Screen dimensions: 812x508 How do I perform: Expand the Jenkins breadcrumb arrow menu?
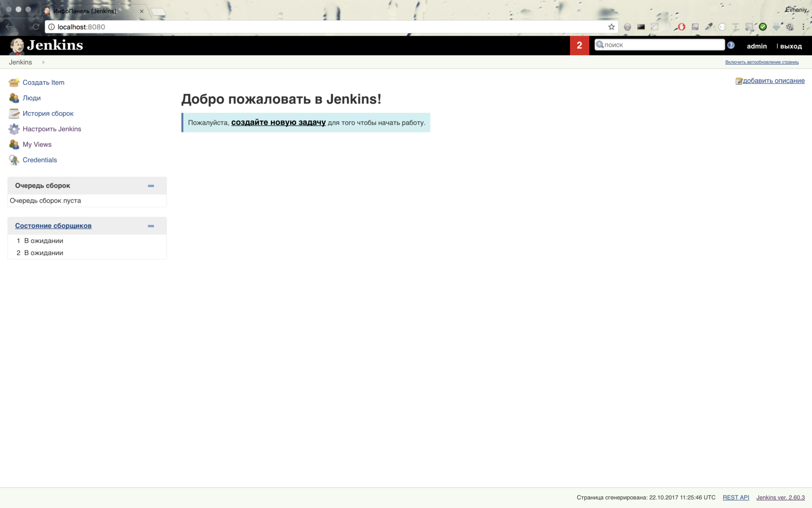pos(43,62)
